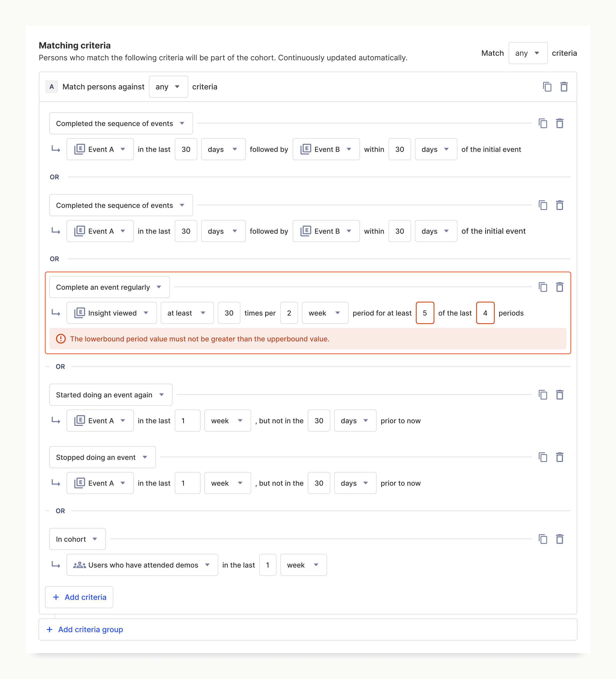This screenshot has height=679, width=616.
Task: Open the 'Insight viewed' event selector
Action: tap(111, 313)
